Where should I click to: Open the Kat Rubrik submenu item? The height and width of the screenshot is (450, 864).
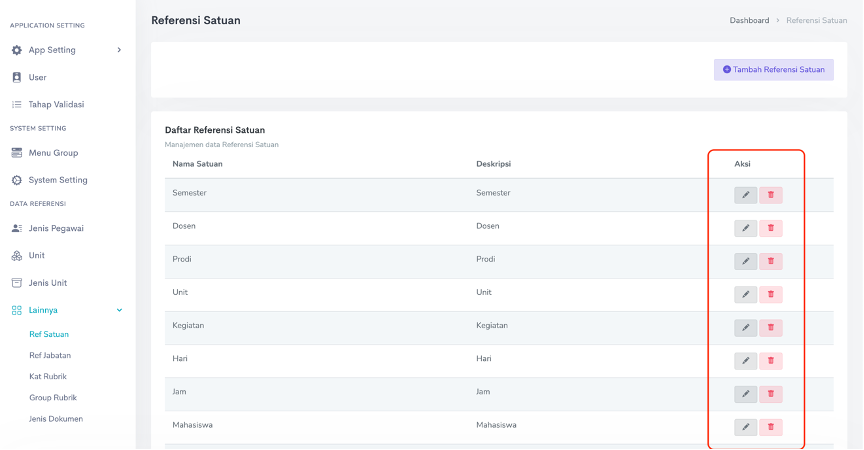pos(48,376)
